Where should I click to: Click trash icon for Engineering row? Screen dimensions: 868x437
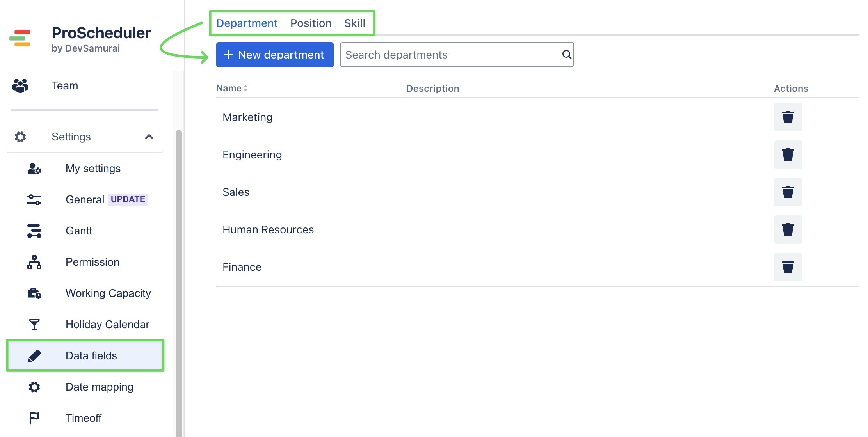(x=788, y=155)
